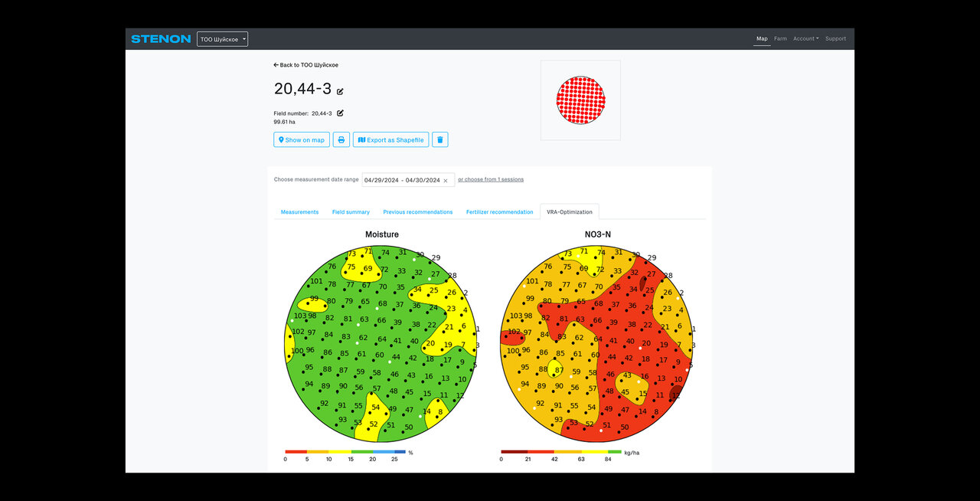
Task: Export the field as Shapefile
Action: click(390, 139)
